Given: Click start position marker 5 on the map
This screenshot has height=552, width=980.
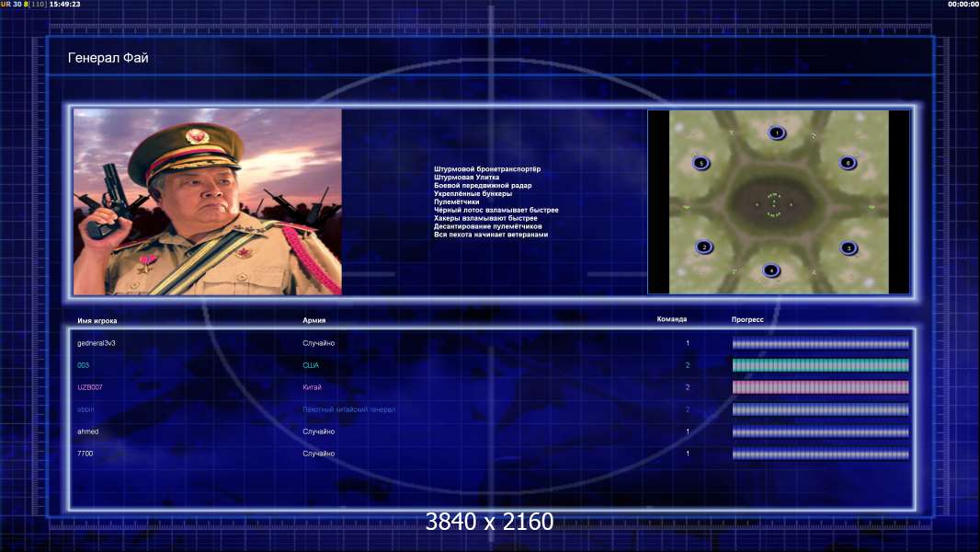Looking at the screenshot, I should pyautogui.click(x=701, y=163).
